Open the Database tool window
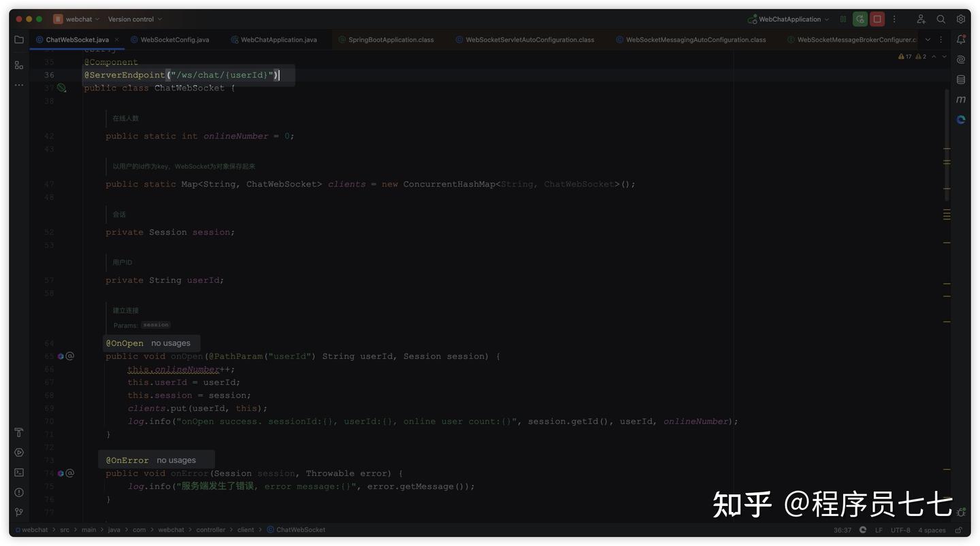Screen dimensions: 980x546 (x=961, y=79)
